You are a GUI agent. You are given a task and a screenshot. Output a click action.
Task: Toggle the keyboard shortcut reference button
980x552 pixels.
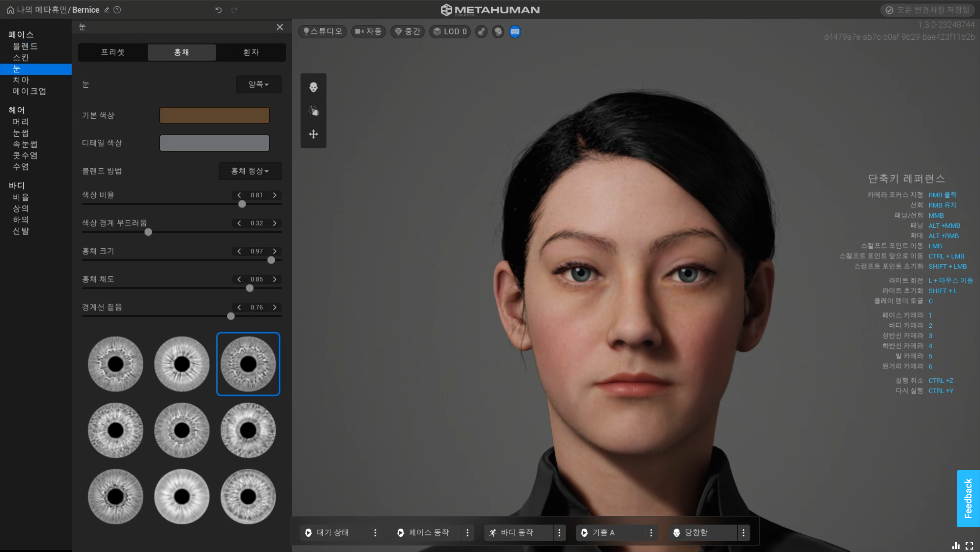[515, 32]
